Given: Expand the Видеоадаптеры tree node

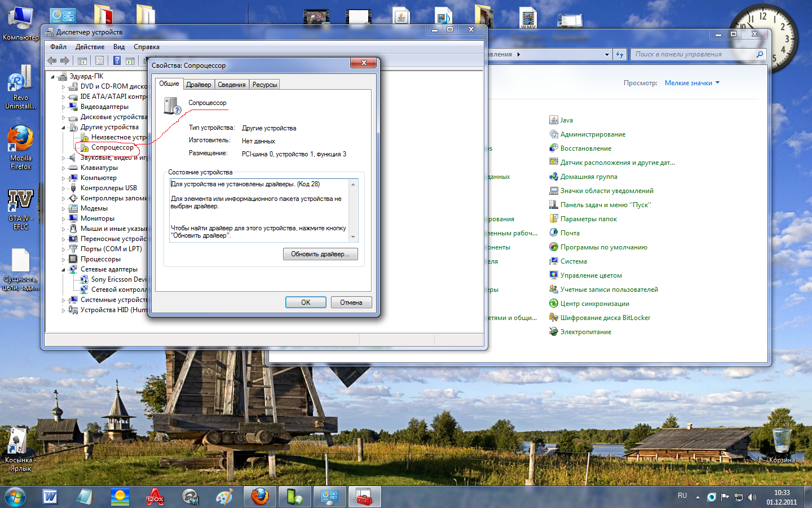Looking at the screenshot, I should [63, 107].
